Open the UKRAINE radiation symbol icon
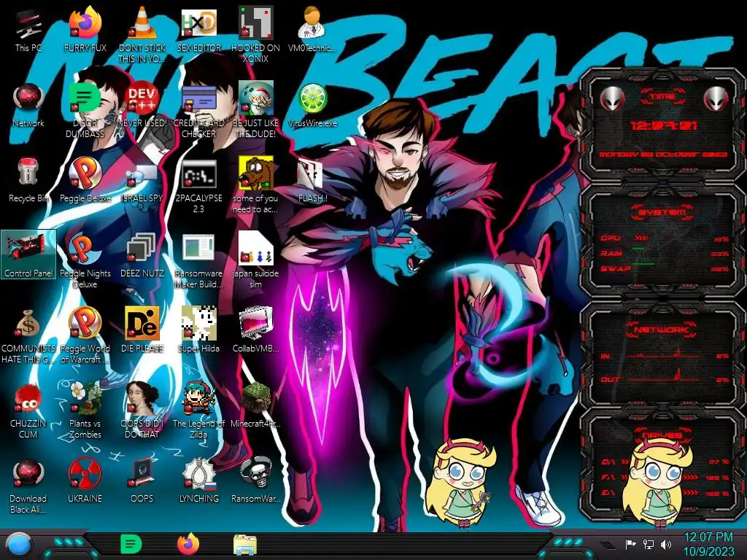The image size is (747, 560). coord(85,481)
